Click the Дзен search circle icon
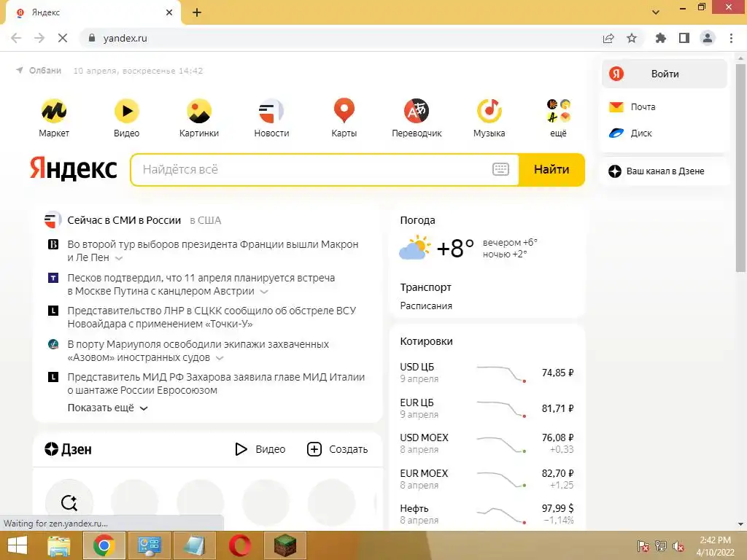The width and height of the screenshot is (747, 560). [x=69, y=502]
